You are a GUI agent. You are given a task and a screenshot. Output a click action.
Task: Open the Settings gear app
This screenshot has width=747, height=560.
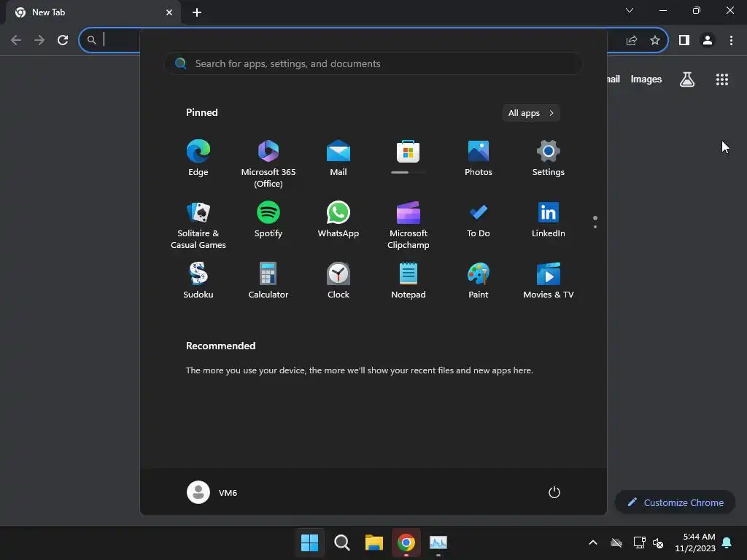(549, 158)
